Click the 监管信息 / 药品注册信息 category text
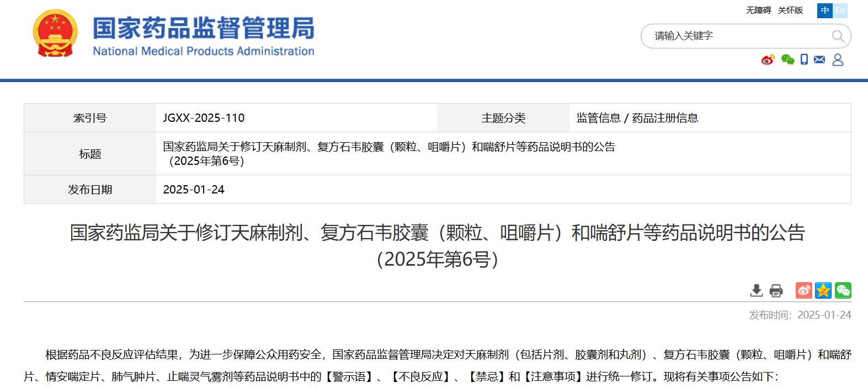This screenshot has width=868, height=388. [637, 118]
